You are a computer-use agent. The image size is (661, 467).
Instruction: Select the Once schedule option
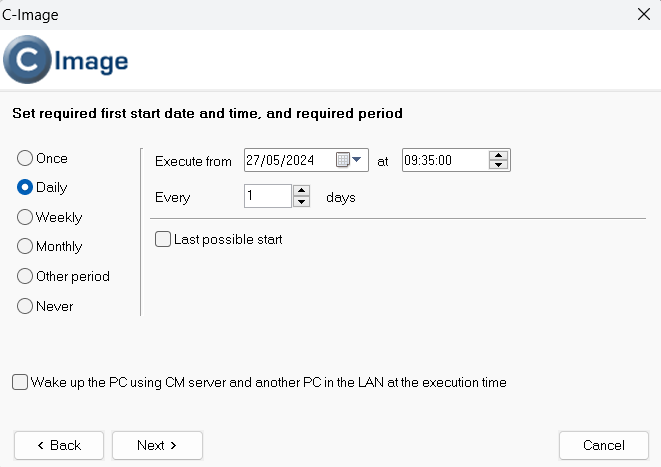[24, 158]
